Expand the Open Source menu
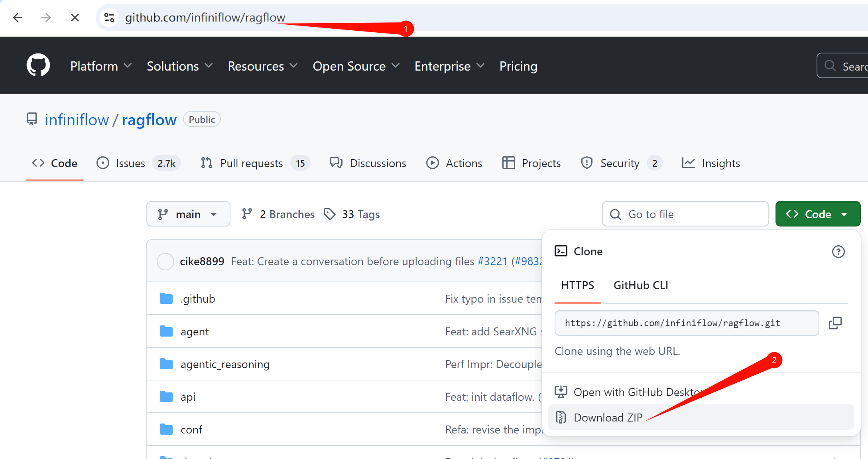 (356, 66)
